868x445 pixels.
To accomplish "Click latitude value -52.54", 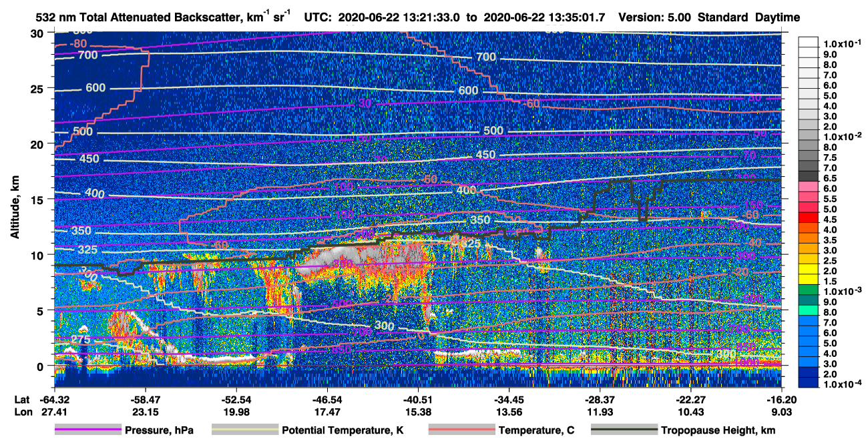I will coord(236,400).
